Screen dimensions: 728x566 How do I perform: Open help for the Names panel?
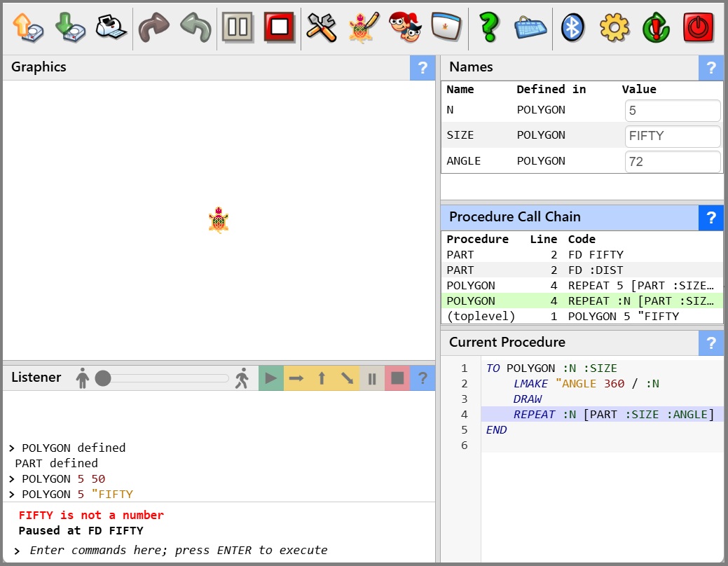[x=711, y=68]
